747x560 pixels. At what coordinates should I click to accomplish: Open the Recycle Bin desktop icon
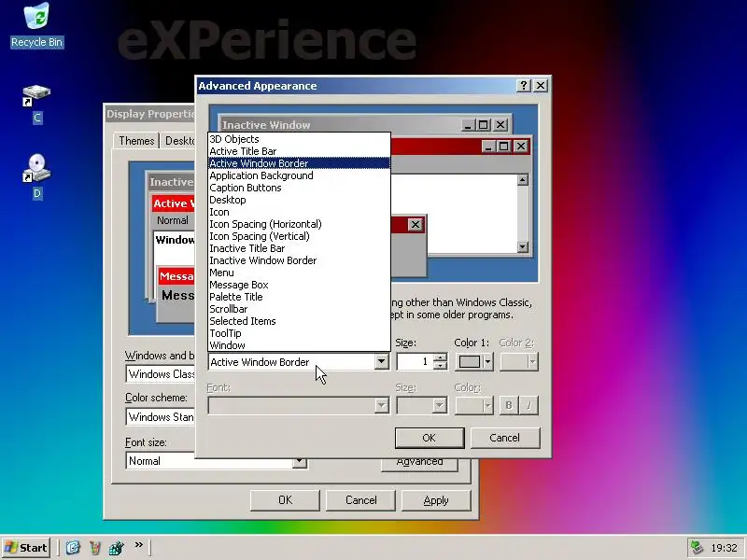click(x=36, y=25)
